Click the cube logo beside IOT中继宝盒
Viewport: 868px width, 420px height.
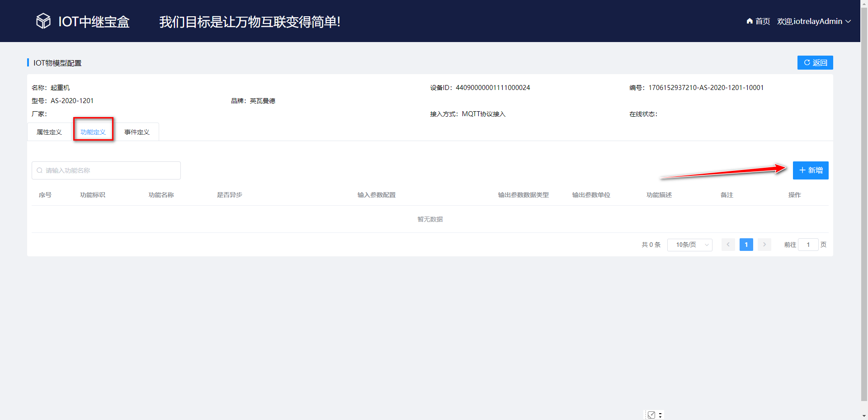pos(43,21)
